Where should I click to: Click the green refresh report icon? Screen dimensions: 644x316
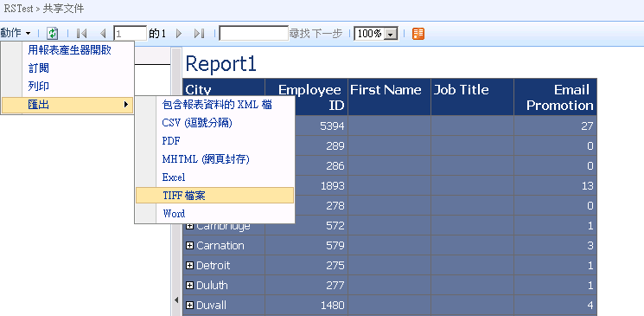tap(52, 33)
